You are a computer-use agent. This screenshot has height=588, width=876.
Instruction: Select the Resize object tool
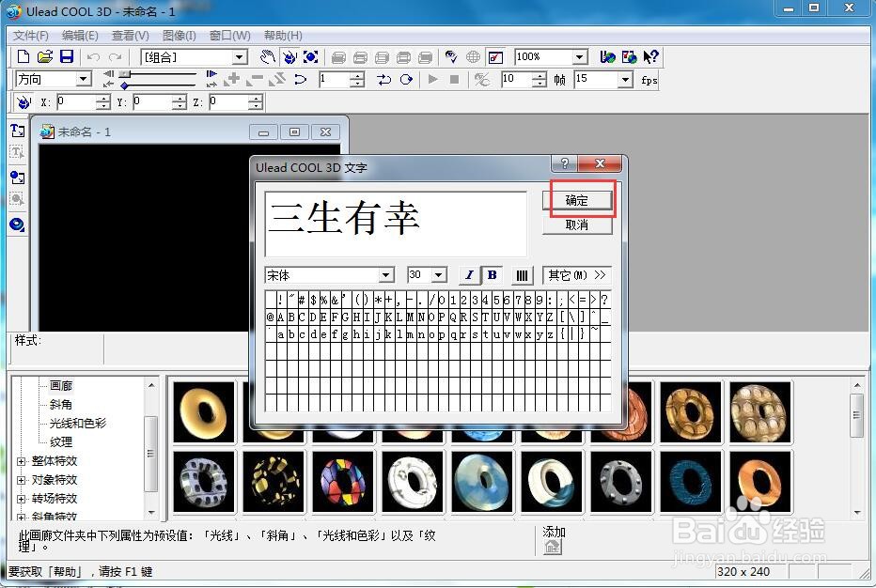coord(310,56)
